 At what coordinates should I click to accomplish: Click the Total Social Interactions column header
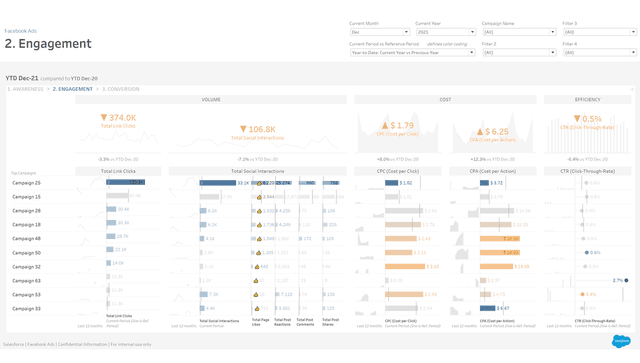tap(258, 171)
